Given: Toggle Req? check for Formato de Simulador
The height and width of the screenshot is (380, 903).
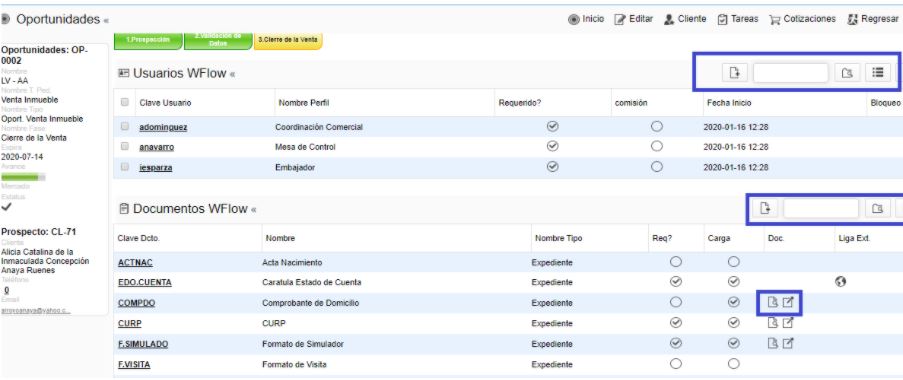Looking at the screenshot, I should pos(676,343).
